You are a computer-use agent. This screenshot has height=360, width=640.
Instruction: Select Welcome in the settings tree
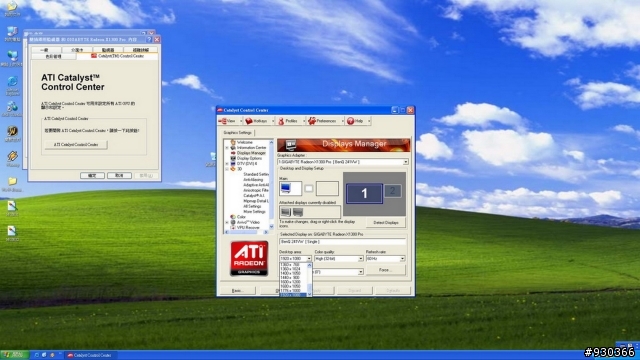click(245, 142)
